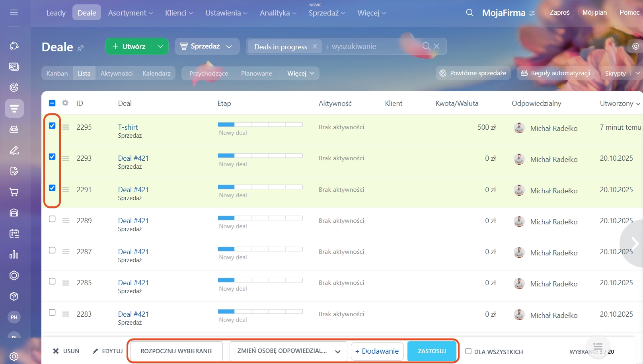Clear the search filter with X icon
The width and height of the screenshot is (643, 364).
(x=436, y=46)
